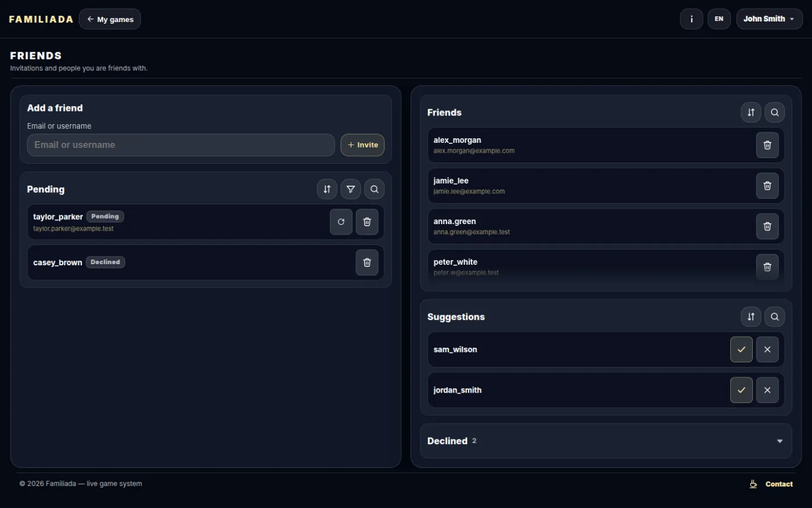The height and width of the screenshot is (508, 812).
Task: Resend invitation to taylor_parker
Action: 341,222
